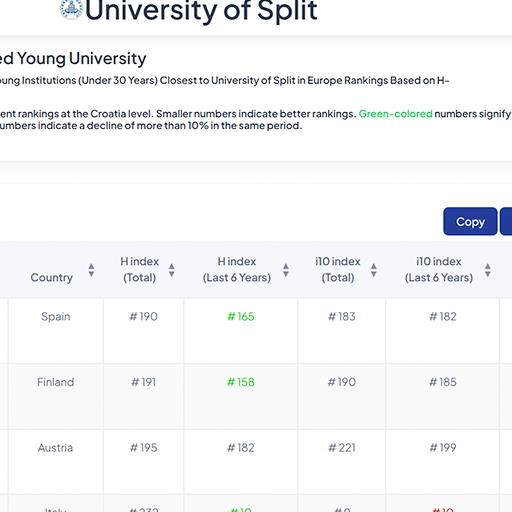Sort by i10 index (Last 6 Years) arrows
The image size is (512, 512).
488,270
